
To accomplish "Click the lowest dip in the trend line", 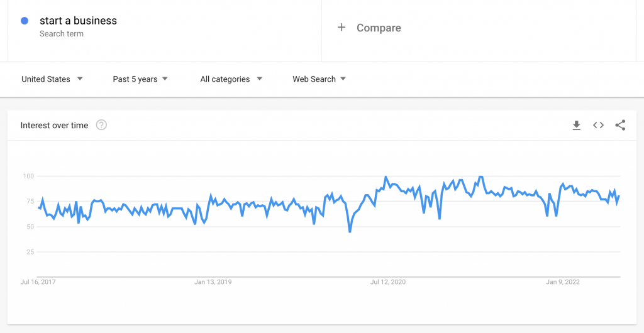I will point(350,232).
